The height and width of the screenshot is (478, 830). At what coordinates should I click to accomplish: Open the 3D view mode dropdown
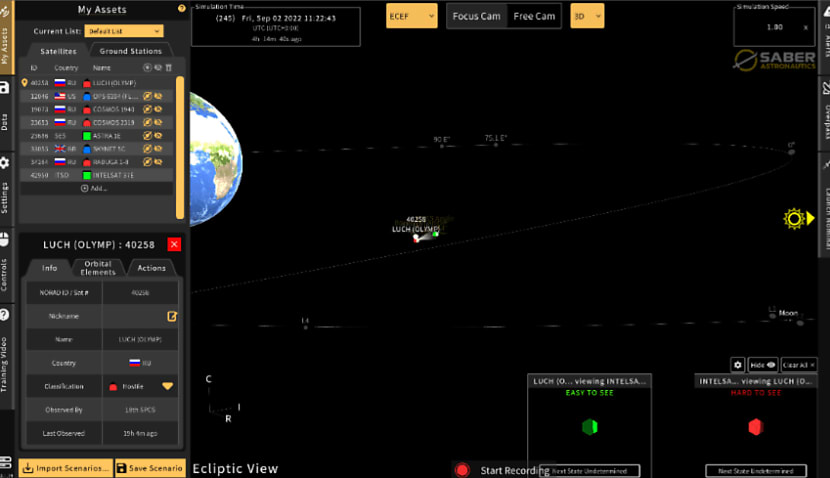[x=587, y=16]
